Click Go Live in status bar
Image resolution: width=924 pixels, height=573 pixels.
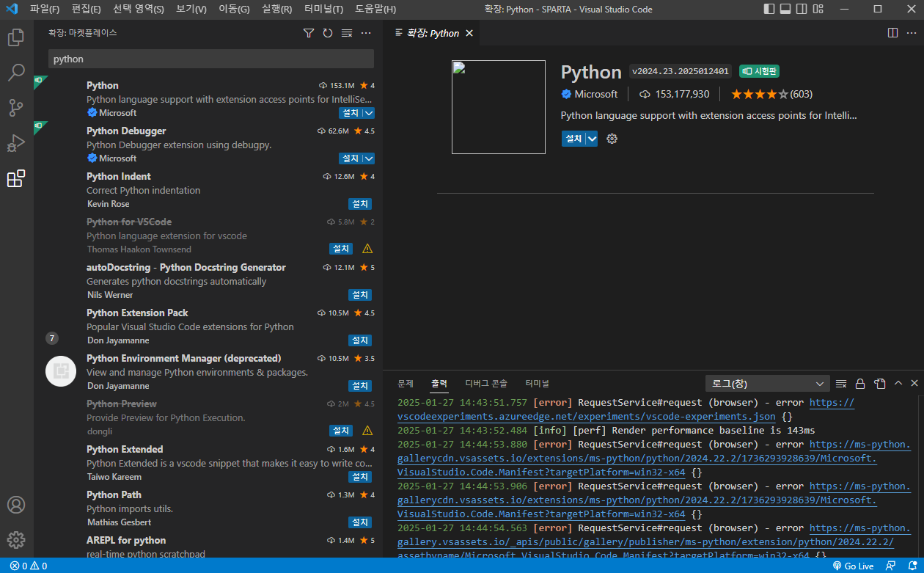[x=853, y=566]
